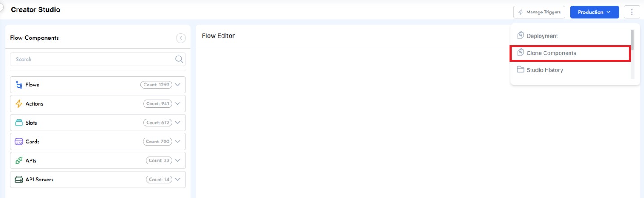This screenshot has height=198, width=644.
Task: Click the API Servers row label
Action: [39, 180]
